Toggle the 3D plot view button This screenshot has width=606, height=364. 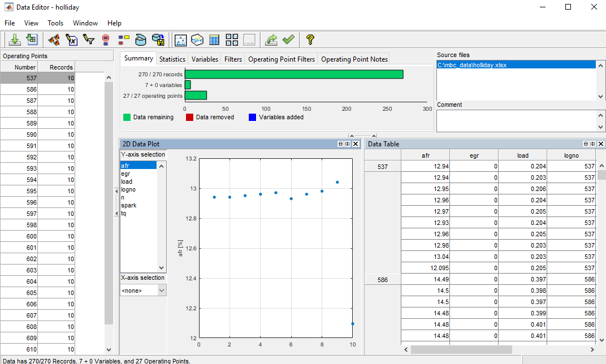(197, 40)
